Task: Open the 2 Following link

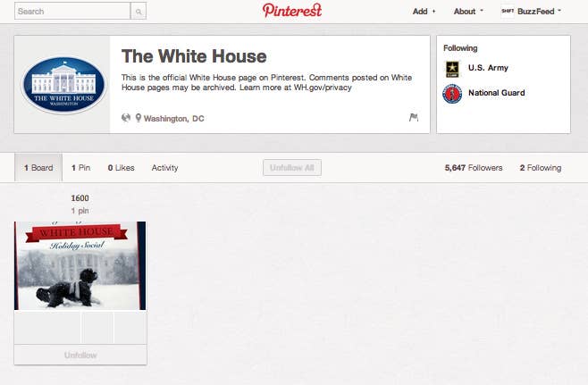Action: [x=541, y=168]
